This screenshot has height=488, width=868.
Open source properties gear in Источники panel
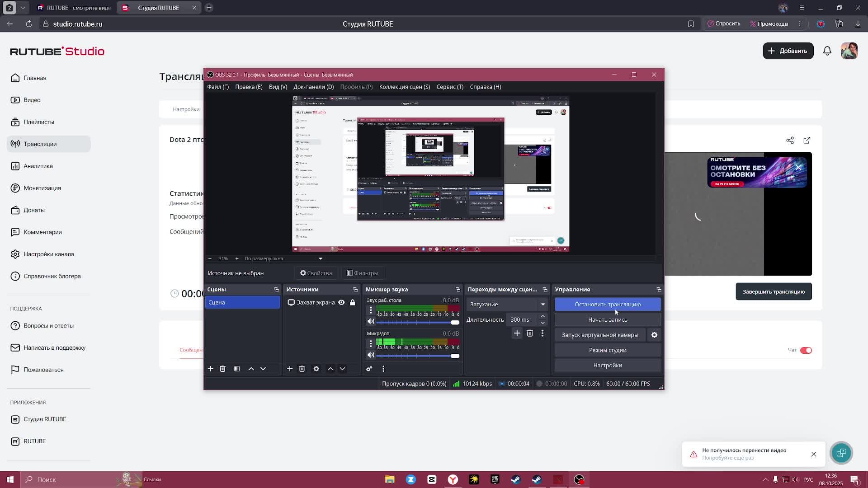[316, 369]
